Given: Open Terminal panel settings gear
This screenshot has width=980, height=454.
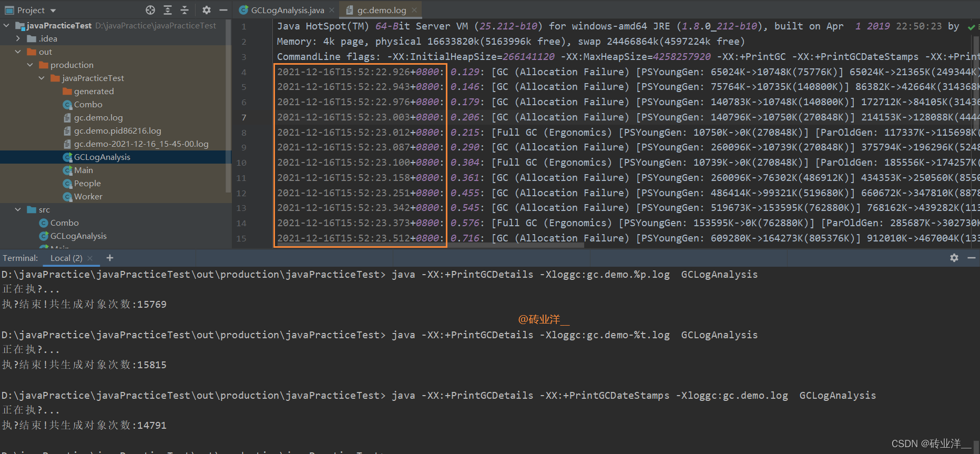Looking at the screenshot, I should point(954,258).
